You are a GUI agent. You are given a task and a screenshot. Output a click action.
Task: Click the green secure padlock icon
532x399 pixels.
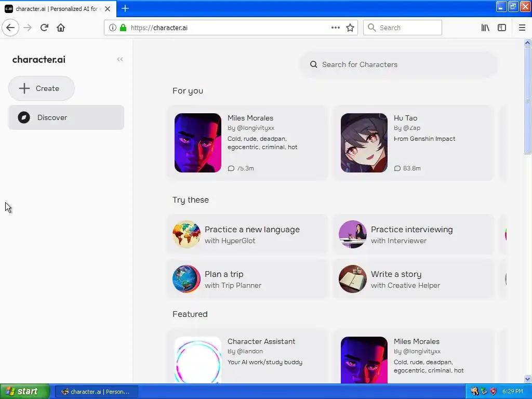[x=123, y=28]
